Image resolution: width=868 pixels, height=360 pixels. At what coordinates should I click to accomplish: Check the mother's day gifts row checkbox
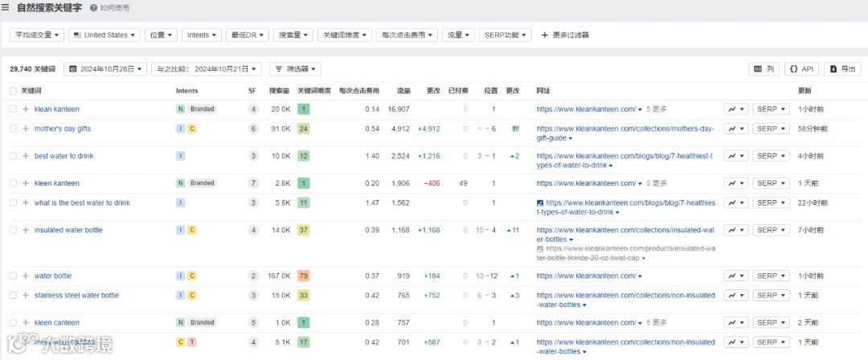click(x=14, y=129)
